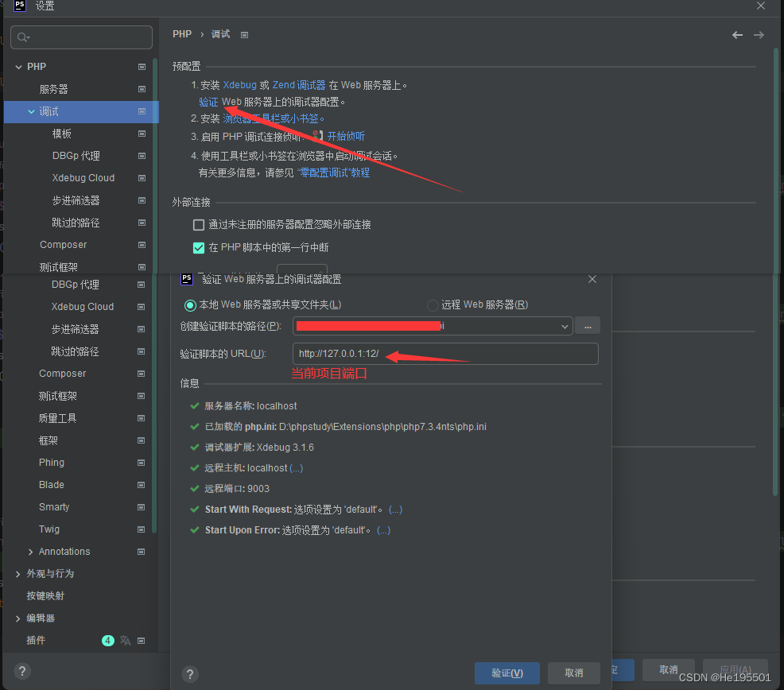
Task: Click project-level icon beside Blade row
Action: (x=141, y=484)
